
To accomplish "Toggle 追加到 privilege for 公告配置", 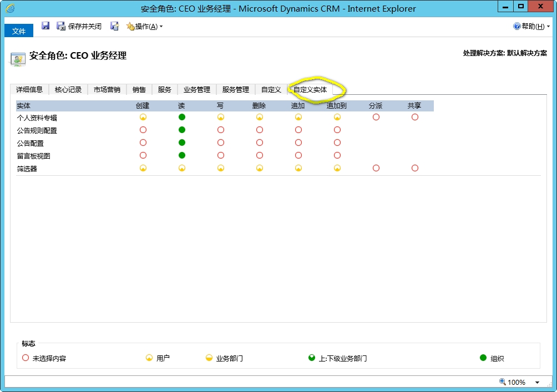I will point(337,142).
